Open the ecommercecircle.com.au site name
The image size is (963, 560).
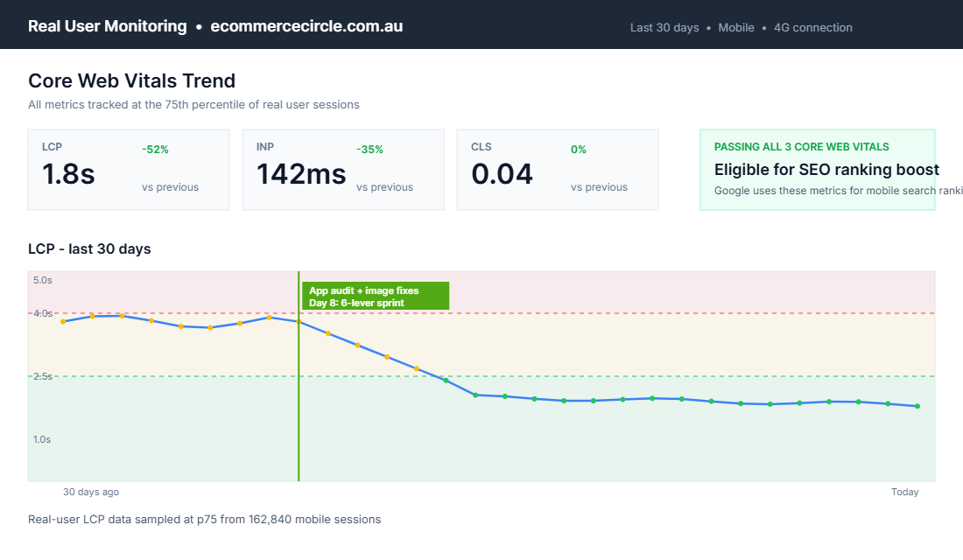click(306, 26)
